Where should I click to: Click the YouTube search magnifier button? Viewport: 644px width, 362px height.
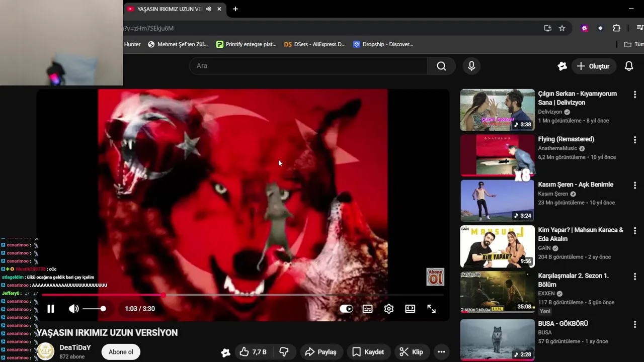pyautogui.click(x=441, y=66)
